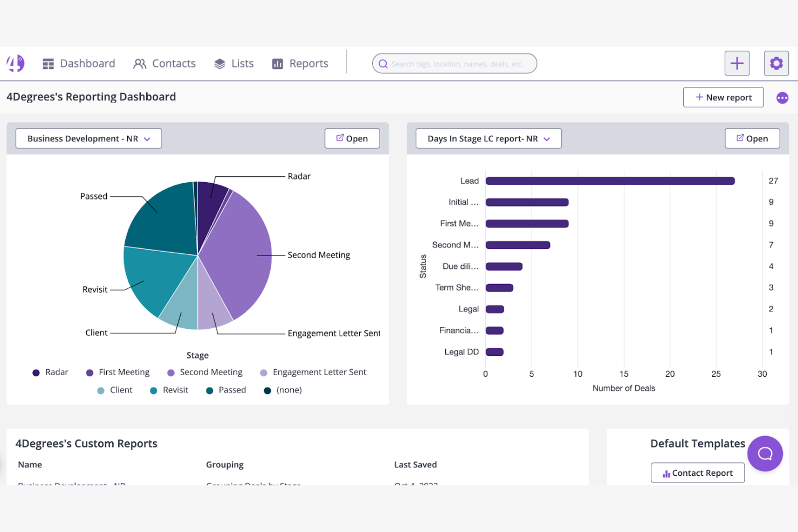
Task: Expand the Days In Stage LC report selector
Action: pyautogui.click(x=487, y=138)
